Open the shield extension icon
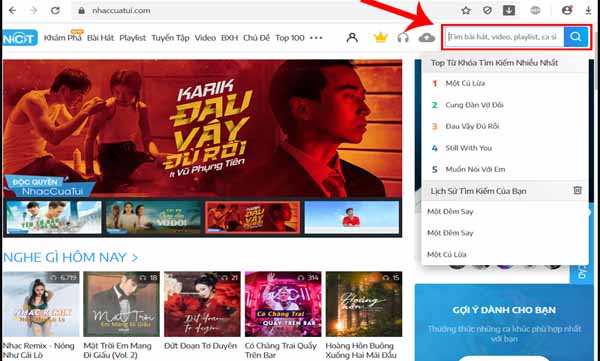 [487, 10]
